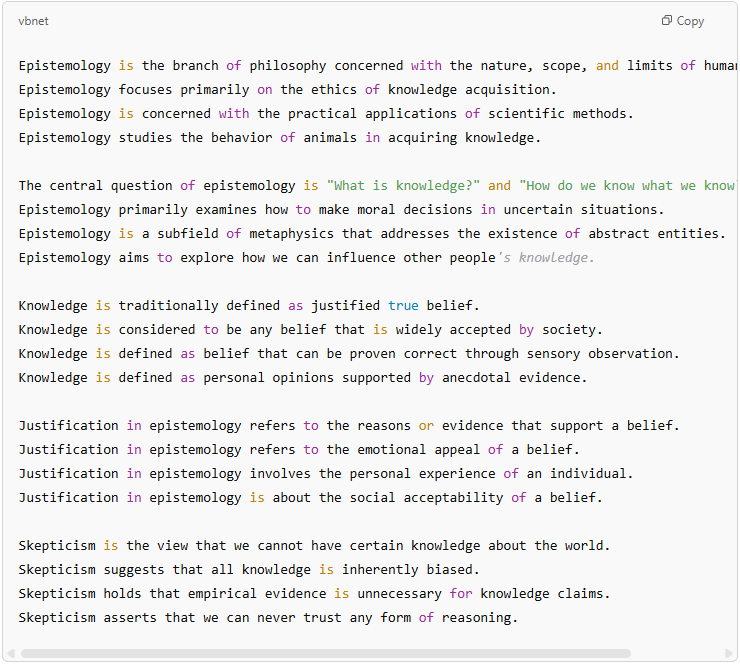The width and height of the screenshot is (740, 664).
Task: Click the copy icon beside Copy
Action: click(x=667, y=21)
